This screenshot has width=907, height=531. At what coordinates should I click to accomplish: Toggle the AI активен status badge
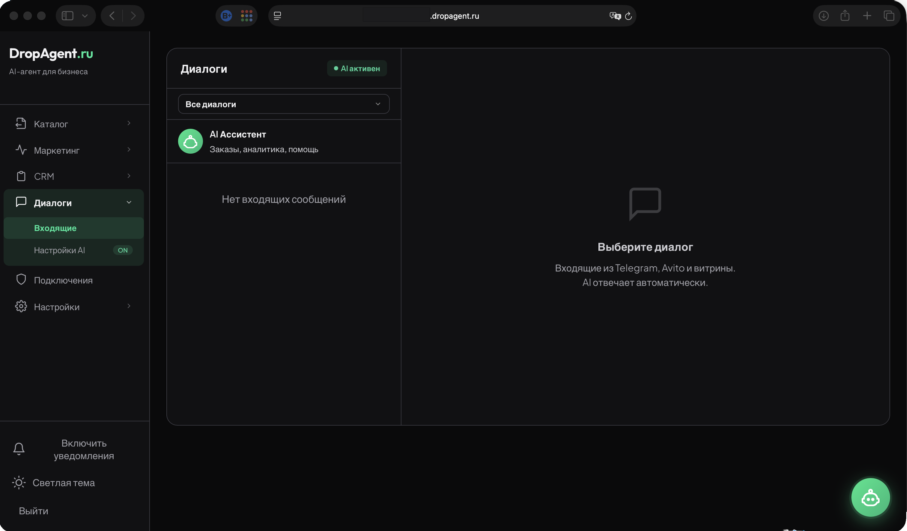pos(357,69)
